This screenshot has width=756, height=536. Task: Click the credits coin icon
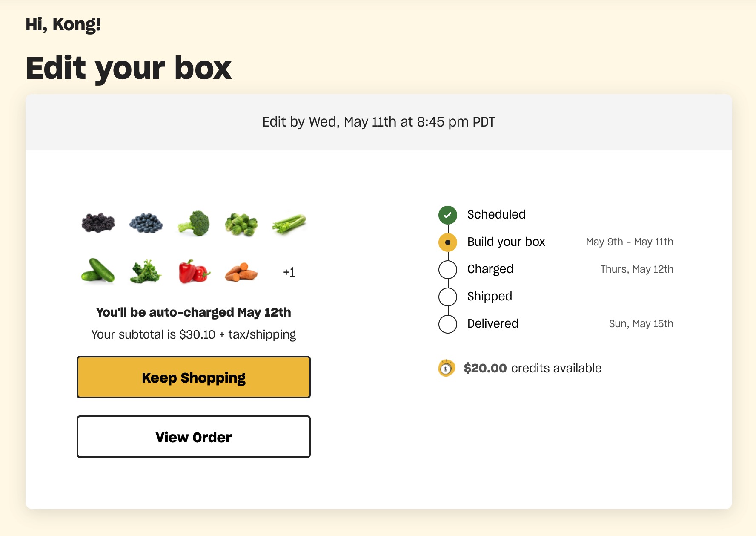pyautogui.click(x=446, y=368)
